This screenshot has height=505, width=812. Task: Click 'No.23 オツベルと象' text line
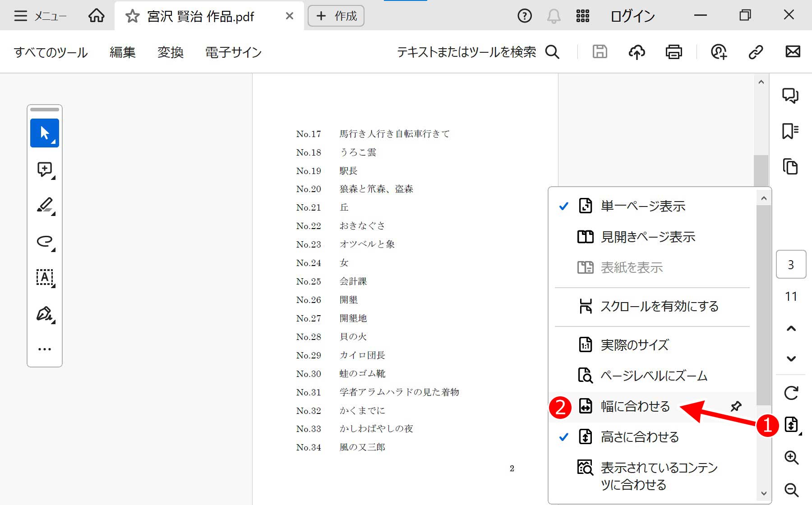pyautogui.click(x=345, y=244)
